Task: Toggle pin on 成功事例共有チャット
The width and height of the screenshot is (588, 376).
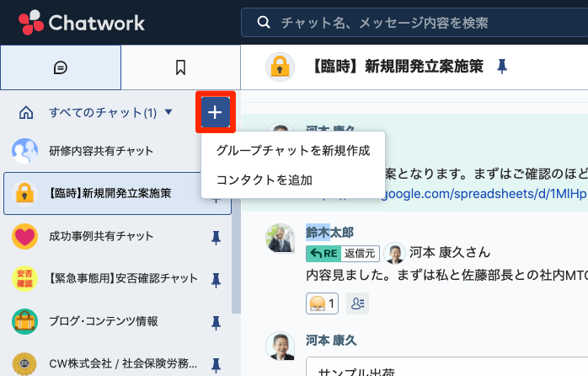Action: (x=216, y=236)
